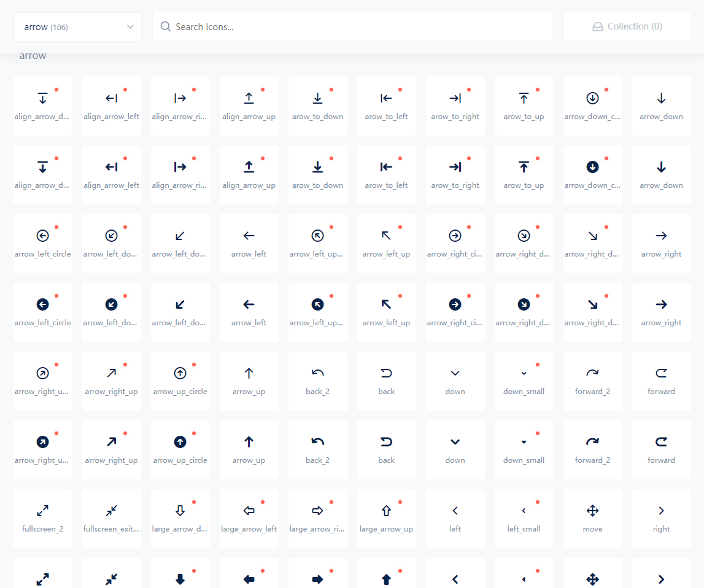Open the Collection (0) button

(x=627, y=27)
